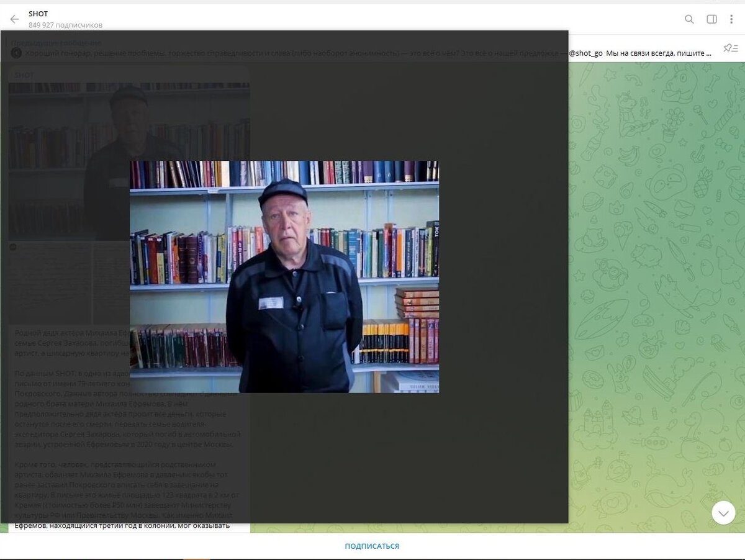The width and height of the screenshot is (745, 560).
Task: Subscribe via the ПОДПИСАТЬСЯ button
Action: pos(372,546)
